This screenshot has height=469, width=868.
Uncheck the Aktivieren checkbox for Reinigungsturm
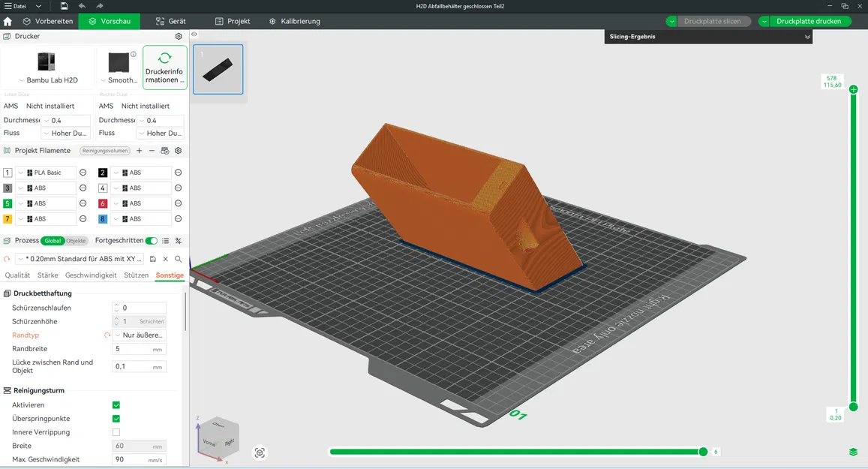point(116,405)
